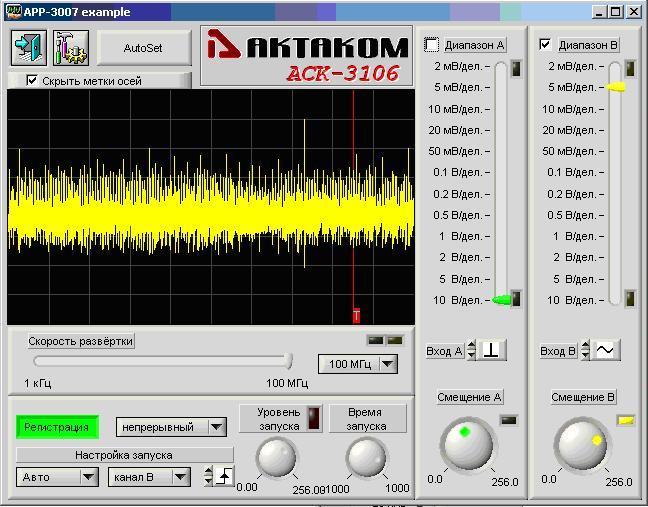Expand the непрерывный mode dropdown
This screenshot has width=648, height=507.
tap(216, 427)
